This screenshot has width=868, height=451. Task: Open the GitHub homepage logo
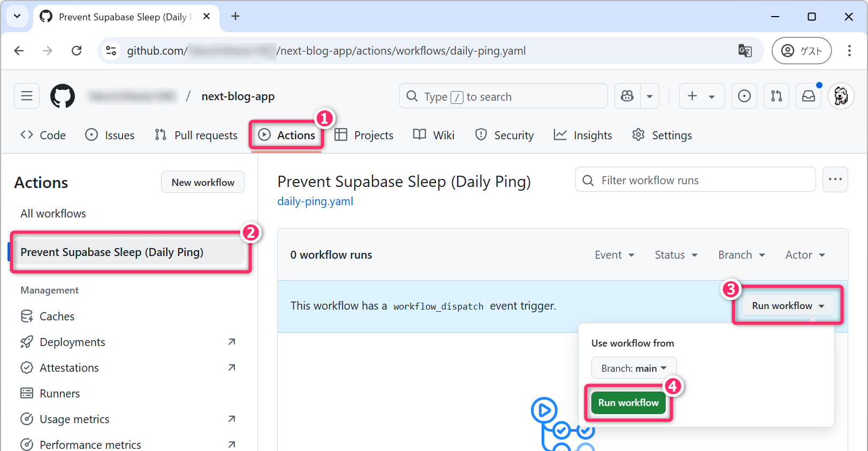coord(63,96)
